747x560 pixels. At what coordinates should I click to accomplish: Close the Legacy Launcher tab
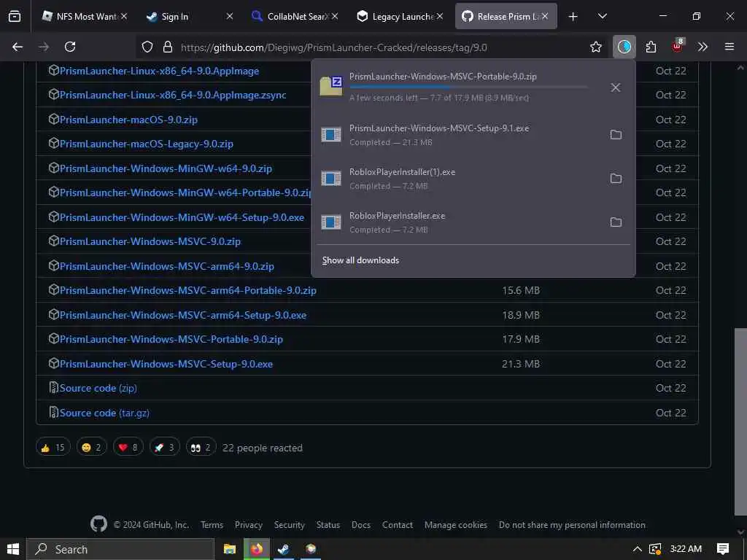pyautogui.click(x=440, y=16)
